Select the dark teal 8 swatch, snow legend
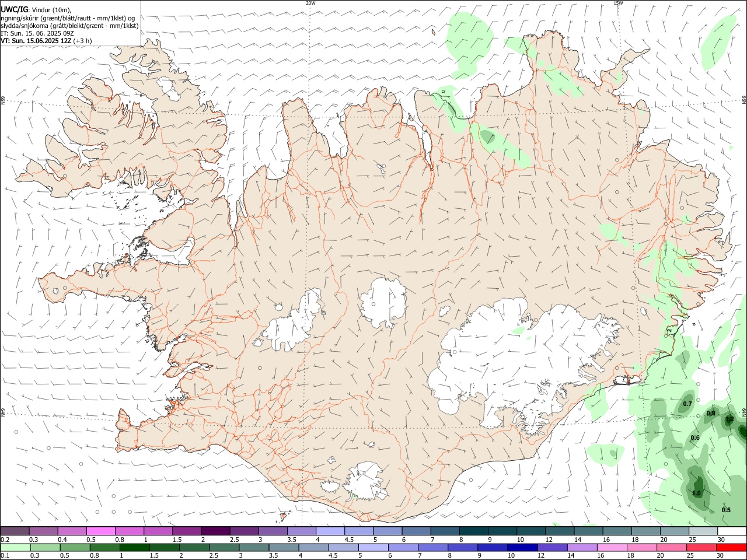The image size is (747, 560). [474, 531]
